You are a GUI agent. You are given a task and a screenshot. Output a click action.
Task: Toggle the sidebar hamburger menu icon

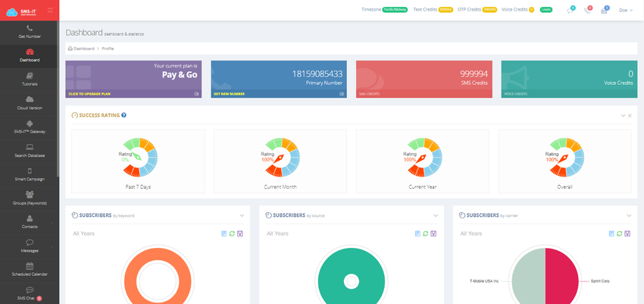(x=50, y=11)
